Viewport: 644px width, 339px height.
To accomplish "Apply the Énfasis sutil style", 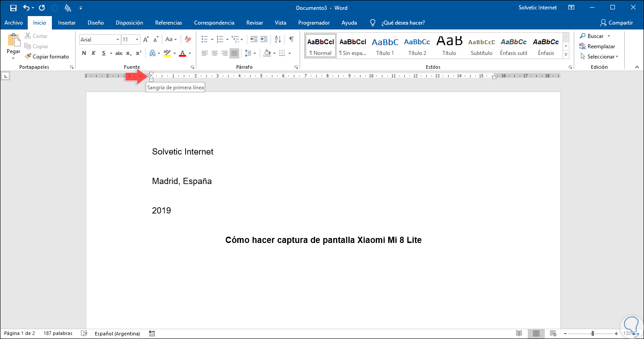I will [x=513, y=46].
